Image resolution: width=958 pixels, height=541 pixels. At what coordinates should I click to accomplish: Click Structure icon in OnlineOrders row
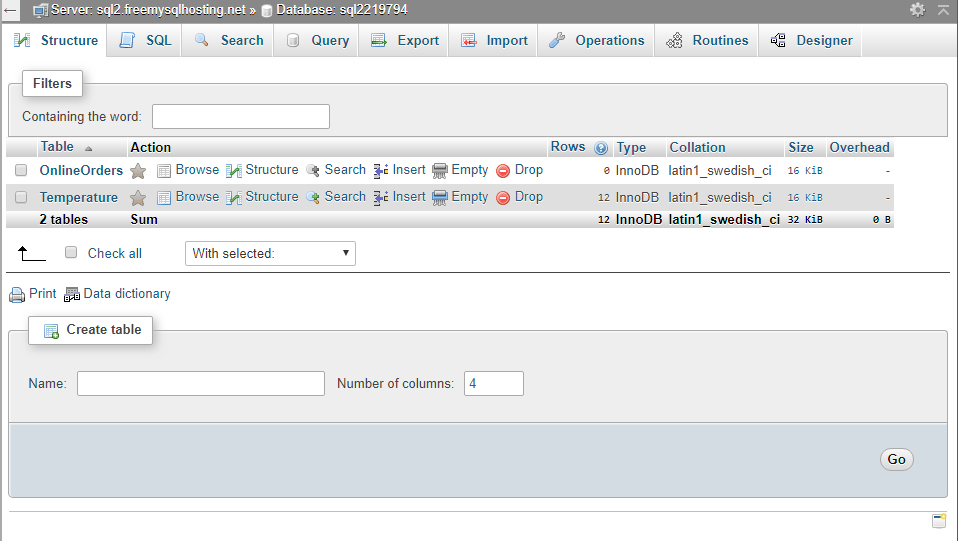(x=233, y=171)
